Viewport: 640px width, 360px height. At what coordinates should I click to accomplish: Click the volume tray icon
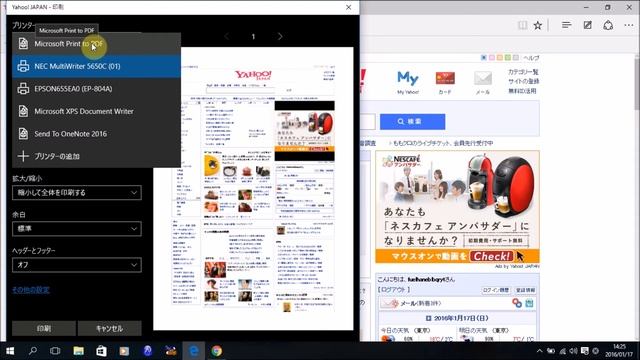coord(573,351)
